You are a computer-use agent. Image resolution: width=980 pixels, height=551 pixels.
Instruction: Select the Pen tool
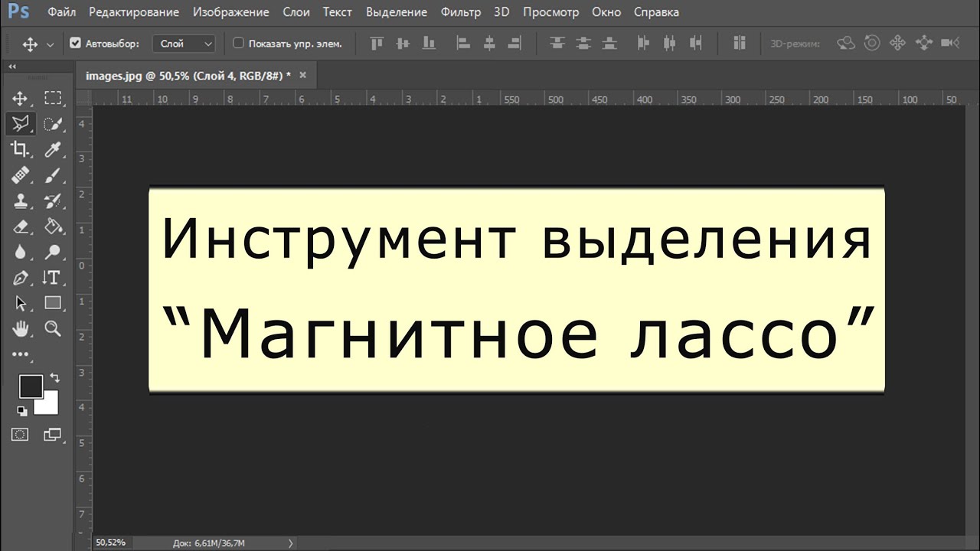click(20, 278)
